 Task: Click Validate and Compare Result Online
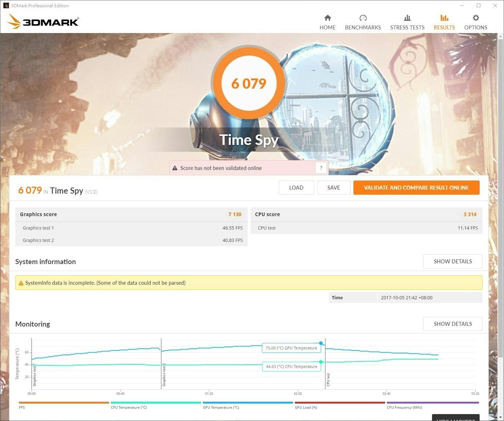pos(416,188)
